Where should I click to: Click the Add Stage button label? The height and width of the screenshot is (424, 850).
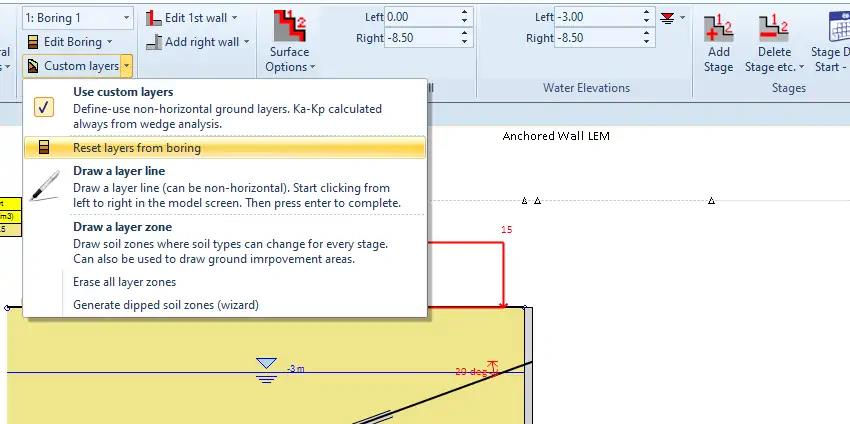tap(718, 60)
